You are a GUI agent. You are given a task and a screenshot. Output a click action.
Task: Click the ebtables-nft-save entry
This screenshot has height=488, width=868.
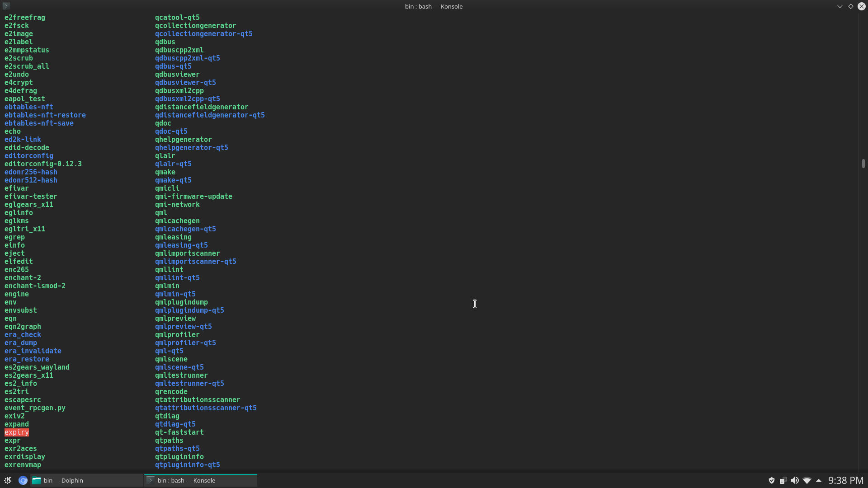pos(39,123)
